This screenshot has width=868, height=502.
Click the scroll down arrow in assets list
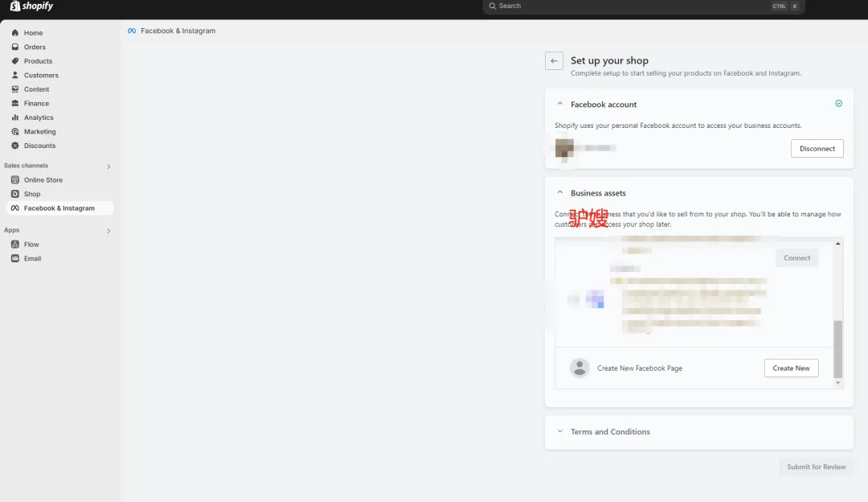tap(838, 383)
